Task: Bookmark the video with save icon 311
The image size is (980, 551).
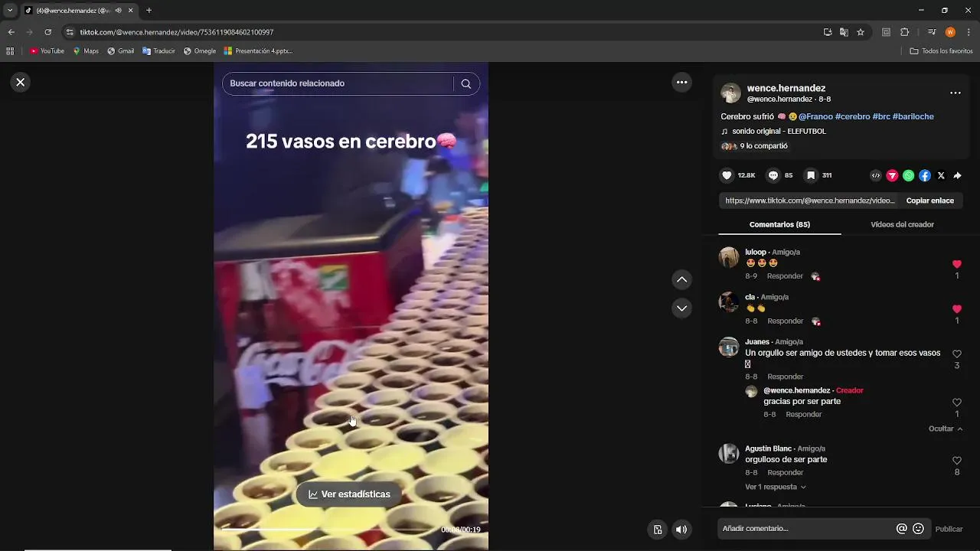Action: [x=811, y=175]
